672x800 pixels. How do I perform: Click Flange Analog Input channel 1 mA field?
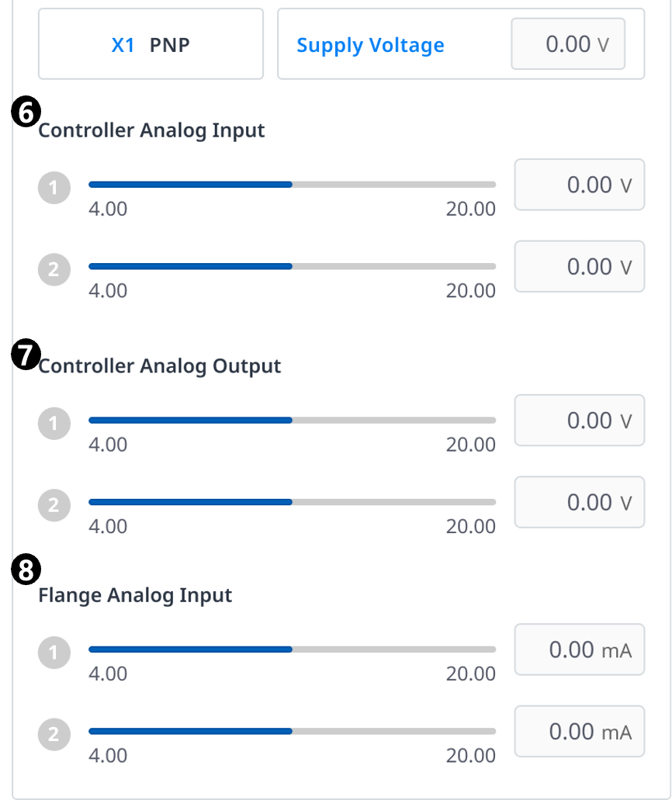point(579,649)
